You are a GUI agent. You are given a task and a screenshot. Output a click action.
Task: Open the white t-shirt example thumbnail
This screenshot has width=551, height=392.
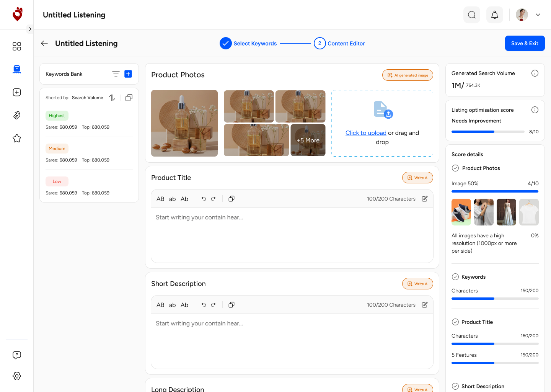pyautogui.click(x=529, y=212)
